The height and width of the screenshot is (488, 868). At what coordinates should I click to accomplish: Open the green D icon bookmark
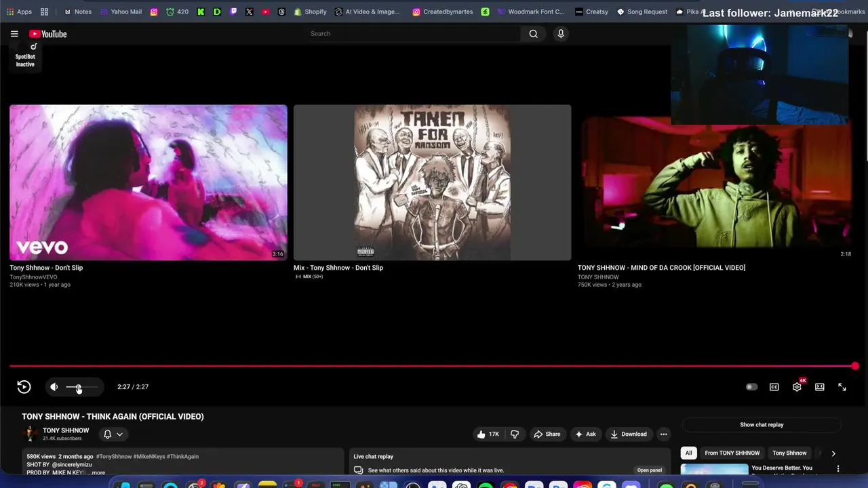[217, 12]
